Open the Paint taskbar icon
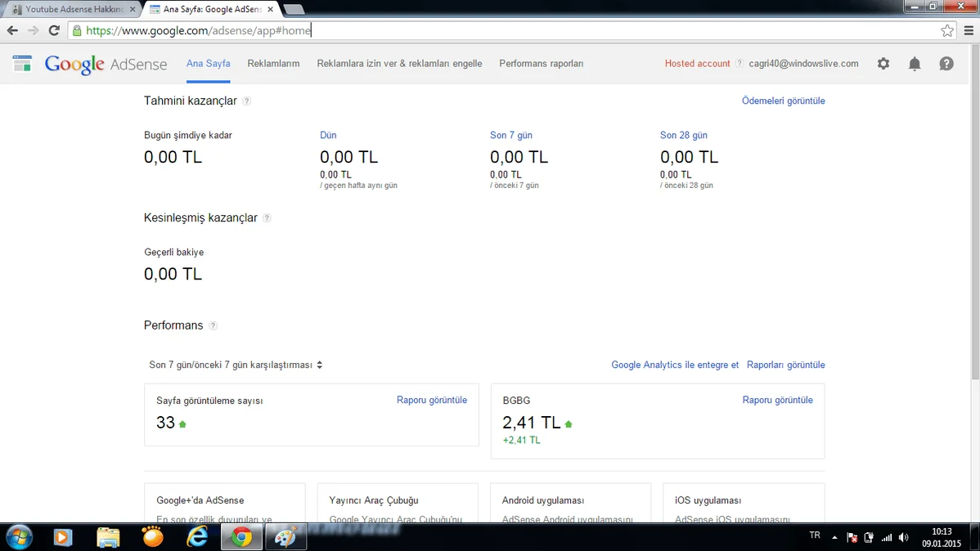980x551 pixels. pyautogui.click(x=285, y=537)
